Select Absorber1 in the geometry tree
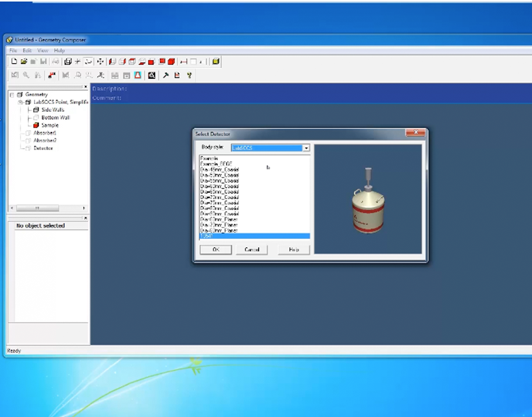The width and height of the screenshot is (532, 417). (x=45, y=133)
